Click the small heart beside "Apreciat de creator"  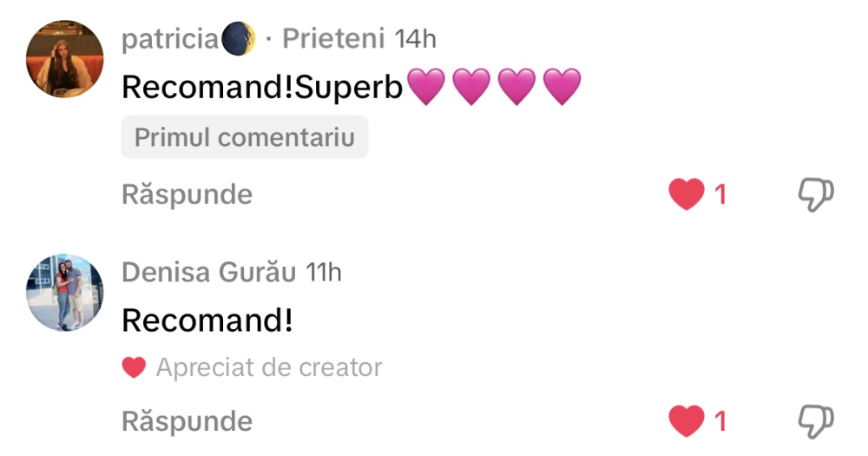tap(134, 368)
